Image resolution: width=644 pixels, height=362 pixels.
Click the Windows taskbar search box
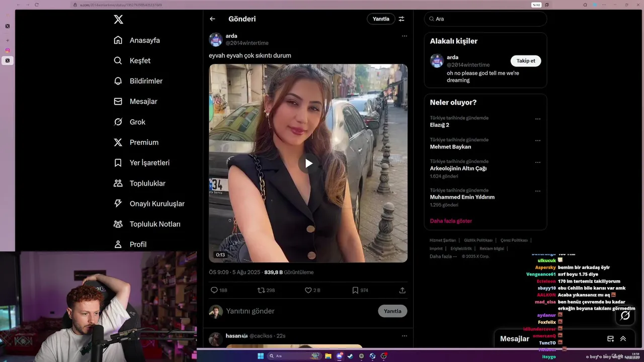tap(294, 356)
